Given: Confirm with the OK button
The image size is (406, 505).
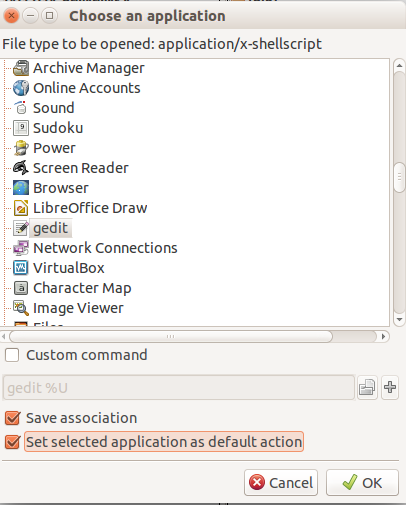Looking at the screenshot, I should tap(362, 483).
